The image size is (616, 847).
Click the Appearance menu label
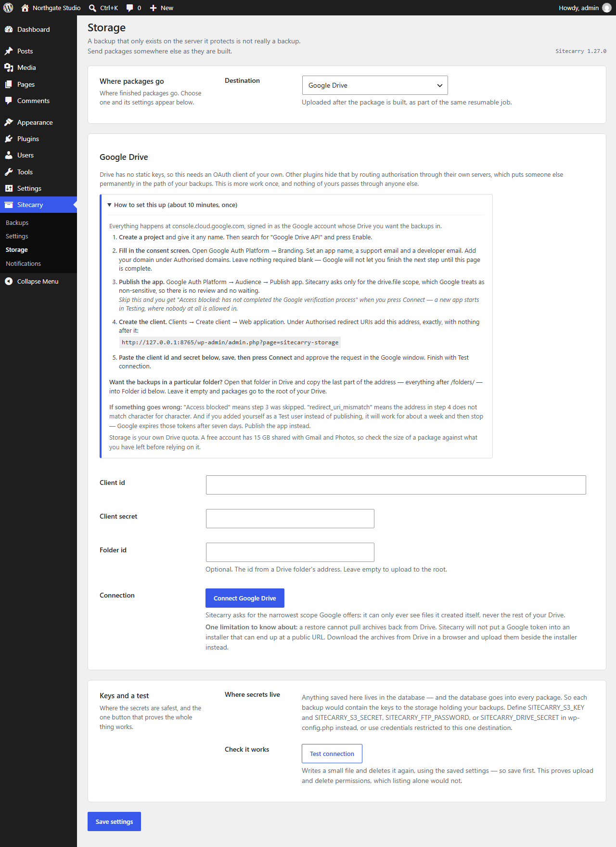(35, 122)
